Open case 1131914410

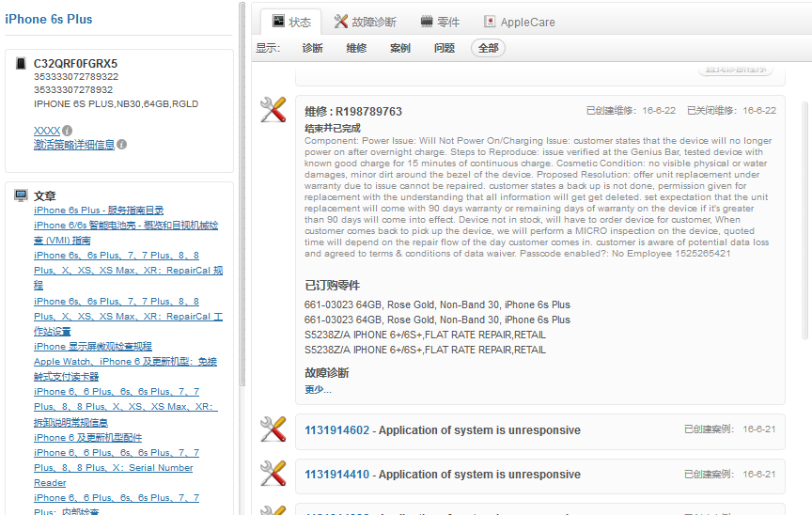[337, 474]
